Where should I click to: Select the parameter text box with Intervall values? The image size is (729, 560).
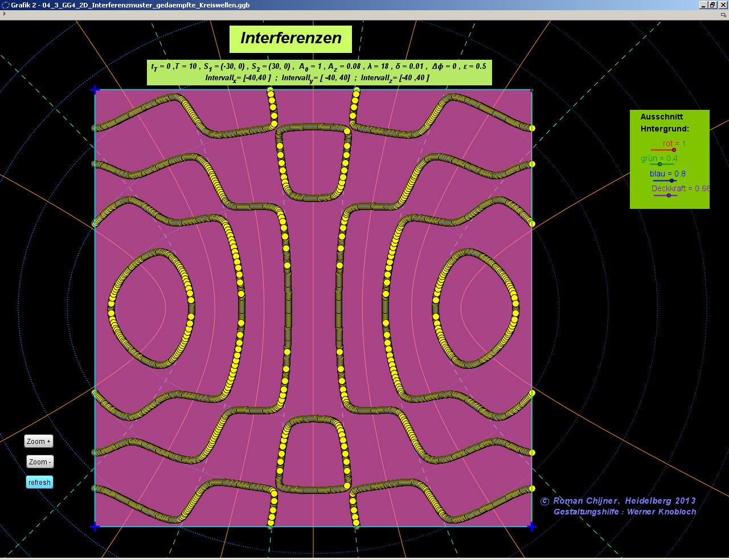pos(319,72)
